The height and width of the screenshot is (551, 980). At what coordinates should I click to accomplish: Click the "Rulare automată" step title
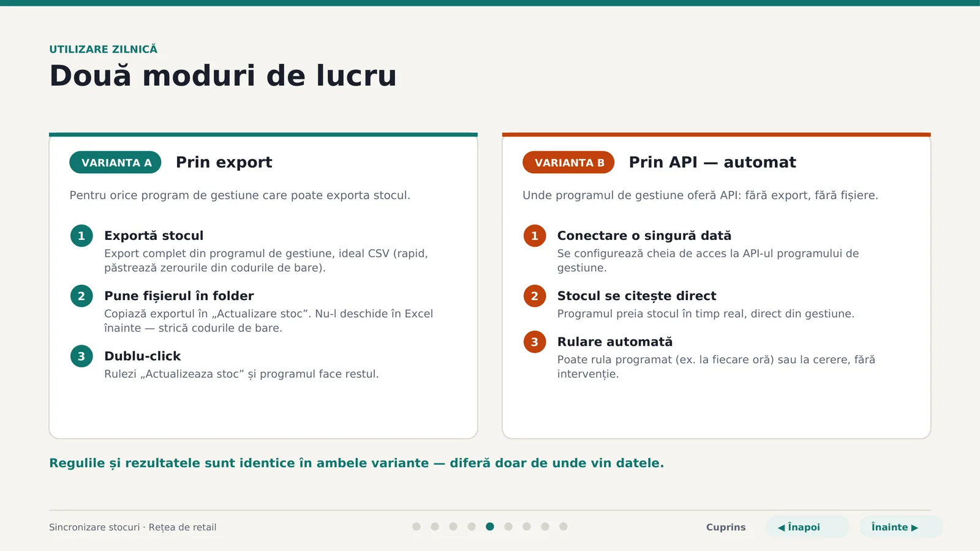point(615,342)
